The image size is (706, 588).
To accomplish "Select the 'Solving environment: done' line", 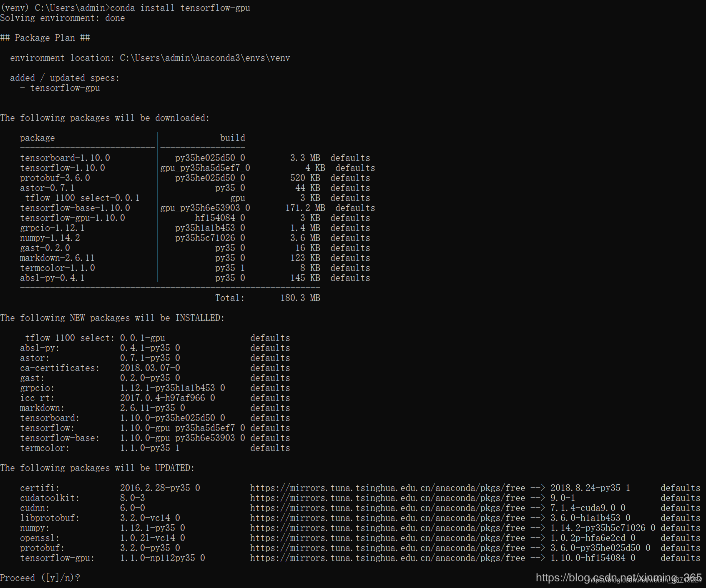I will pos(63,18).
